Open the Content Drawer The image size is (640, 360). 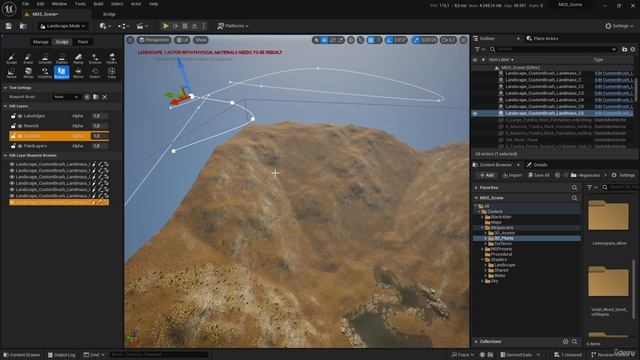tap(22, 355)
